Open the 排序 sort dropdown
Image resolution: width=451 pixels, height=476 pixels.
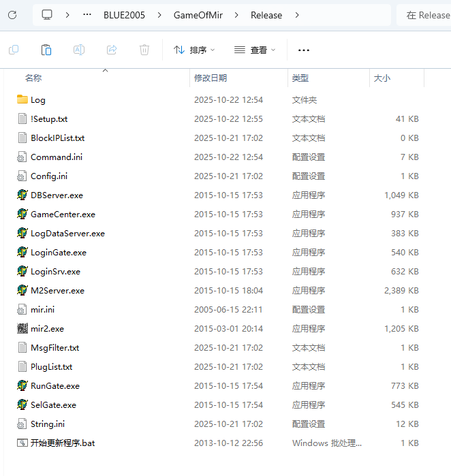tap(194, 50)
